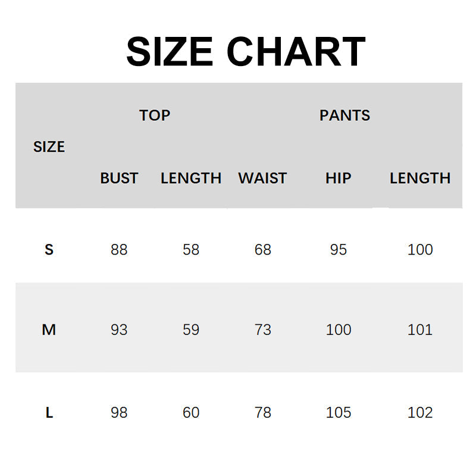Click the SIZE CHART title
476x476 pixels.
[x=245, y=51]
